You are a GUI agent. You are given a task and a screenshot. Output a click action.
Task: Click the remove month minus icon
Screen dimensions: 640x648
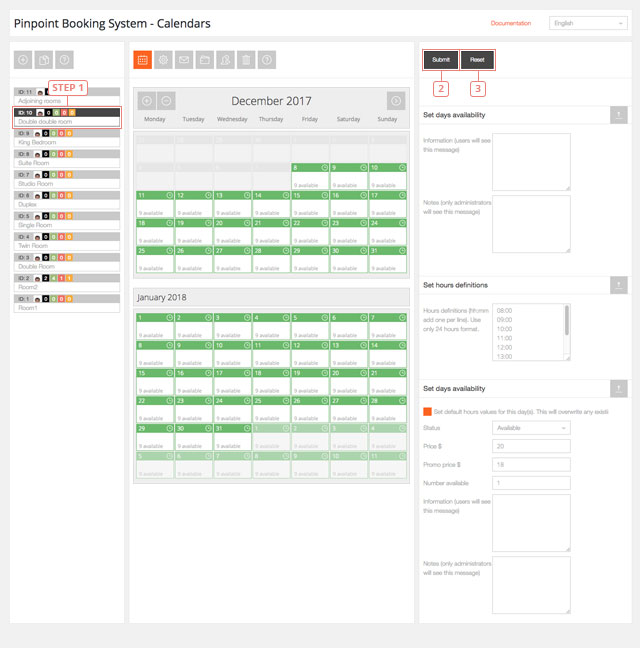click(x=166, y=100)
